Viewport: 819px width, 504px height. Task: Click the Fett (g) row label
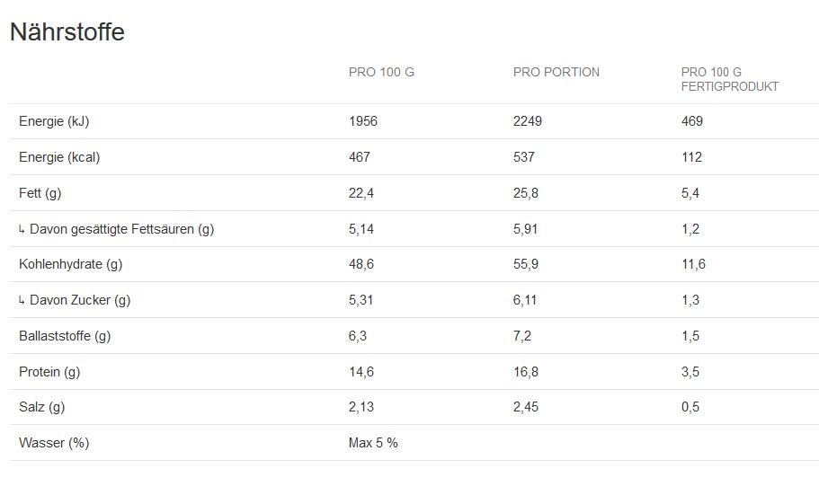(x=40, y=193)
